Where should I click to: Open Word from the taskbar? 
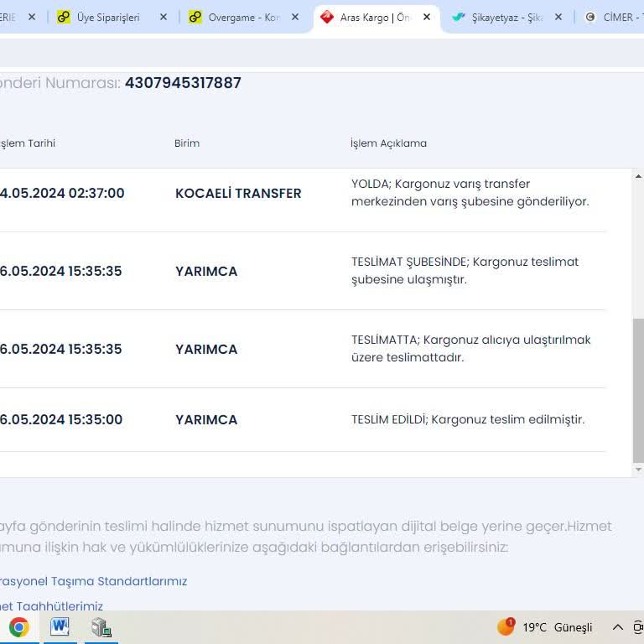click(x=60, y=627)
